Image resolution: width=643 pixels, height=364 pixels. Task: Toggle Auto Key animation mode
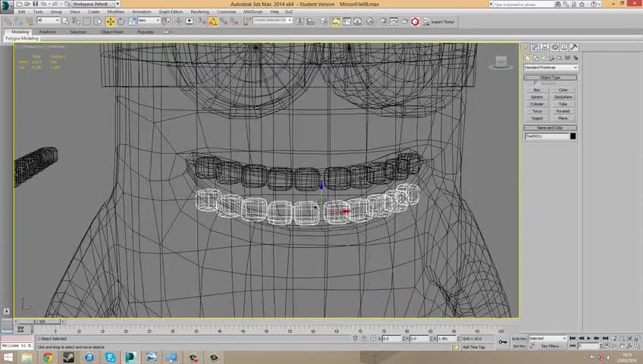[x=519, y=338]
